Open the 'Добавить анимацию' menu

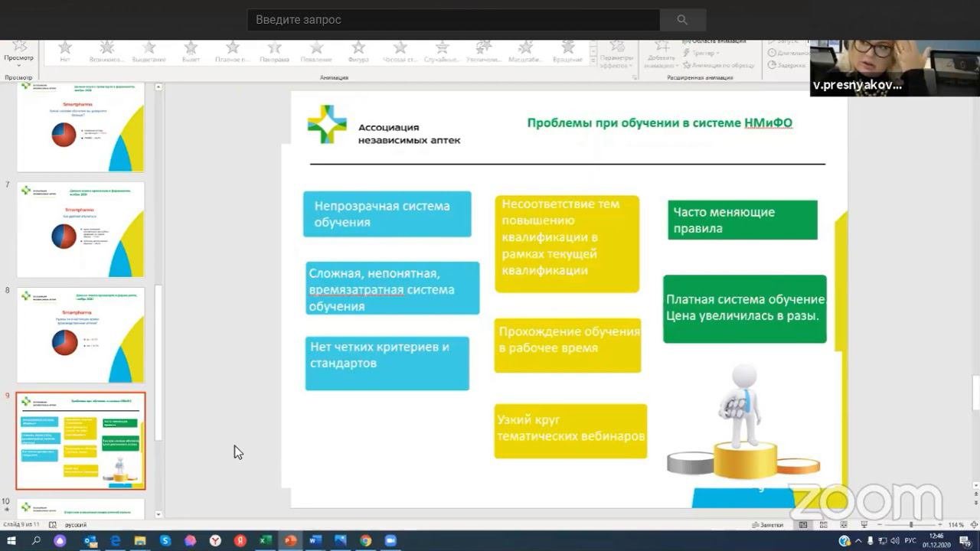(661, 54)
